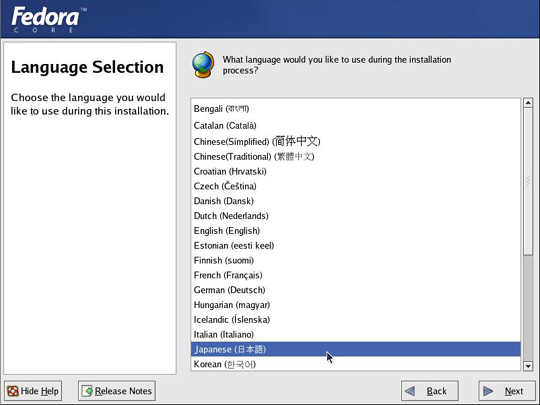Click the language list scrollbar thumb
Screen dimensions: 540x405
[x=528, y=181]
